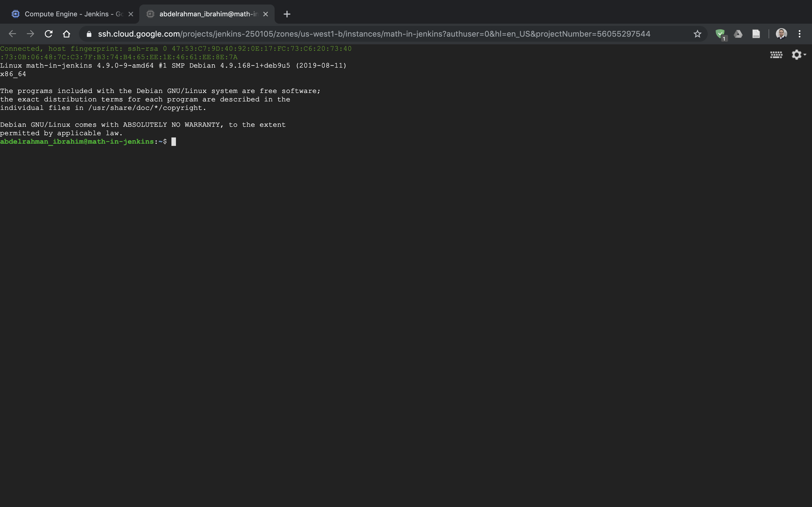Bookmark this page with the star icon
This screenshot has height=507, width=812.
coord(697,34)
